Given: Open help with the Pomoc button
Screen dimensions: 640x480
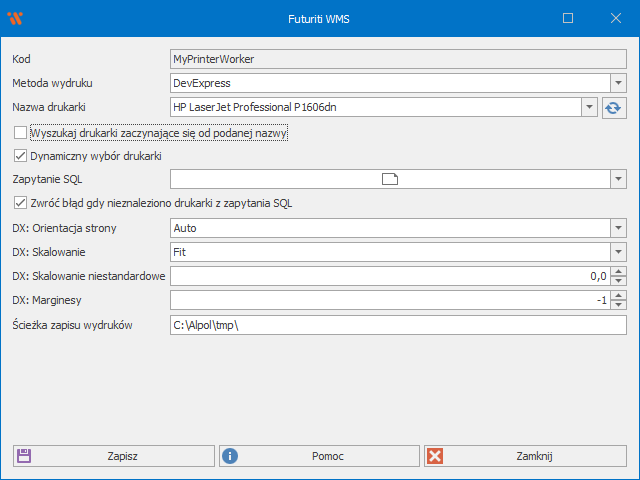Looking at the screenshot, I should pyautogui.click(x=318, y=456).
